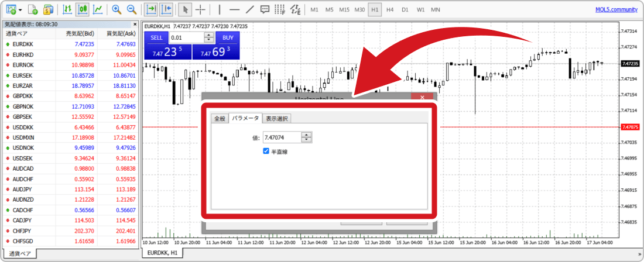This screenshot has height=262, width=644.
Task: Set timeframe to D1
Action: click(x=405, y=9)
